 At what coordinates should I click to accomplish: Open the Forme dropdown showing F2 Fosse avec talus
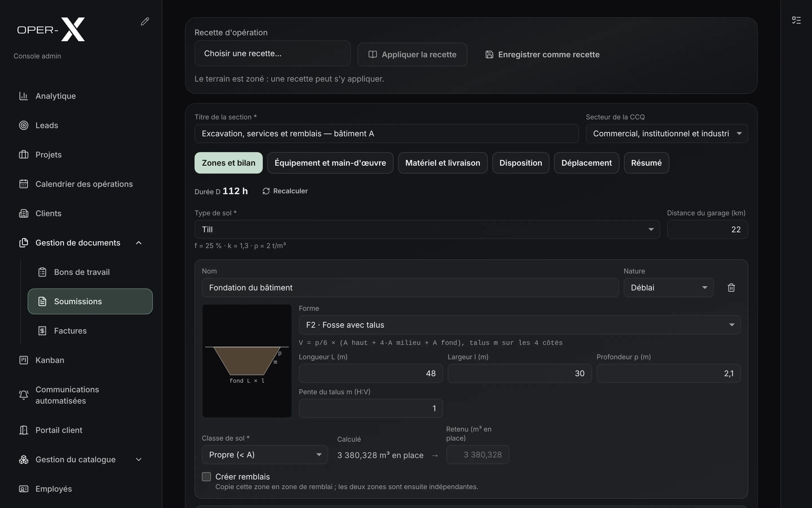[x=519, y=325]
